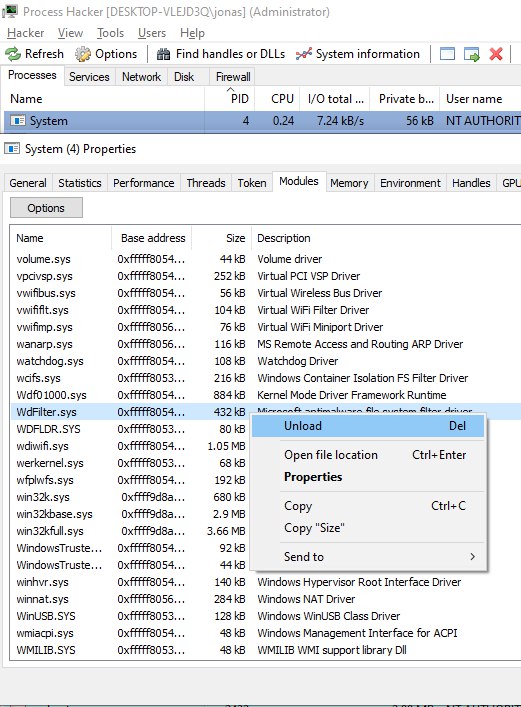Sort by I/O total column header
The width and height of the screenshot is (521, 707).
335,99
